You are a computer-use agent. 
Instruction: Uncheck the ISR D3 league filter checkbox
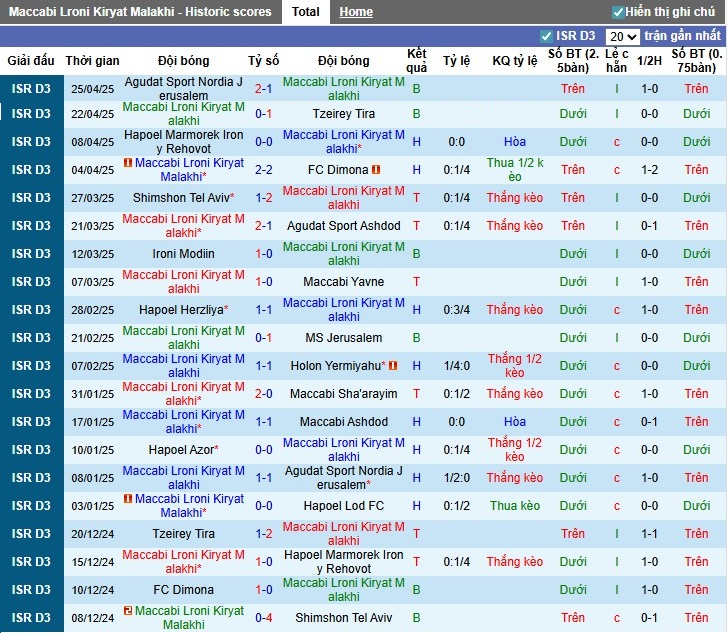point(546,36)
